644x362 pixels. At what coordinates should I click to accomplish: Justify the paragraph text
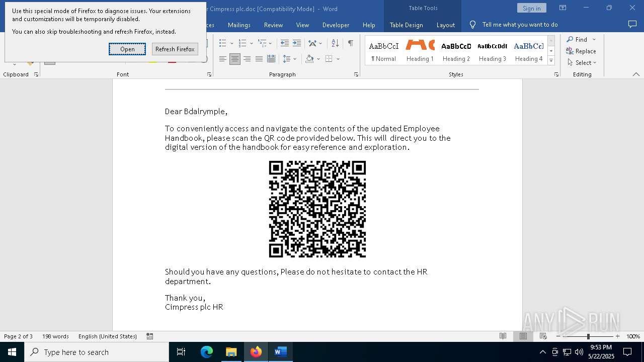pos(259,59)
